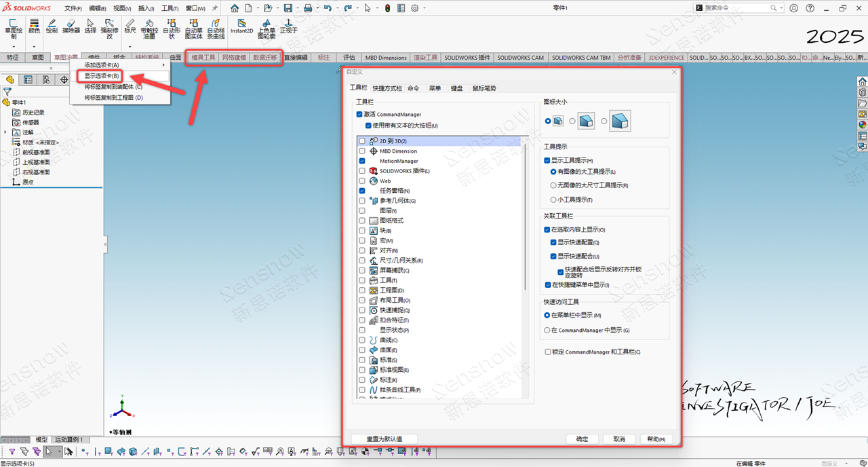Click the 重置为默认值 button

(x=384, y=439)
